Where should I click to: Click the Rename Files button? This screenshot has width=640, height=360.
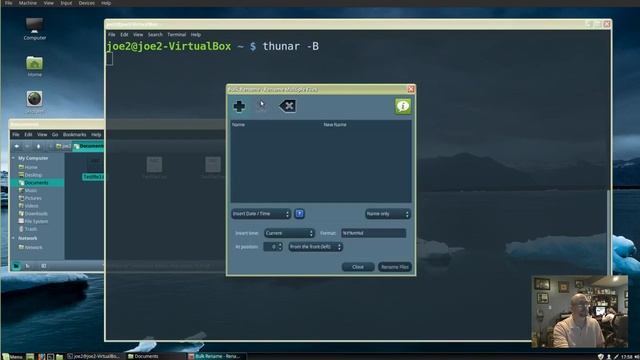click(x=395, y=267)
